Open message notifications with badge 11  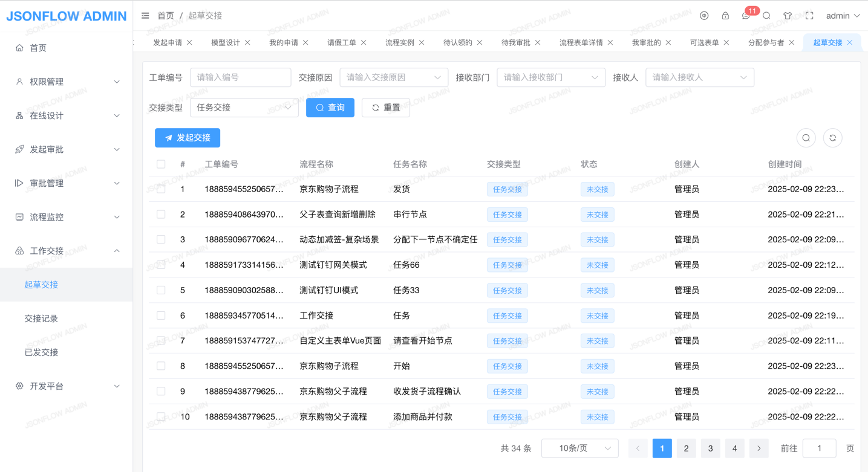(x=746, y=16)
